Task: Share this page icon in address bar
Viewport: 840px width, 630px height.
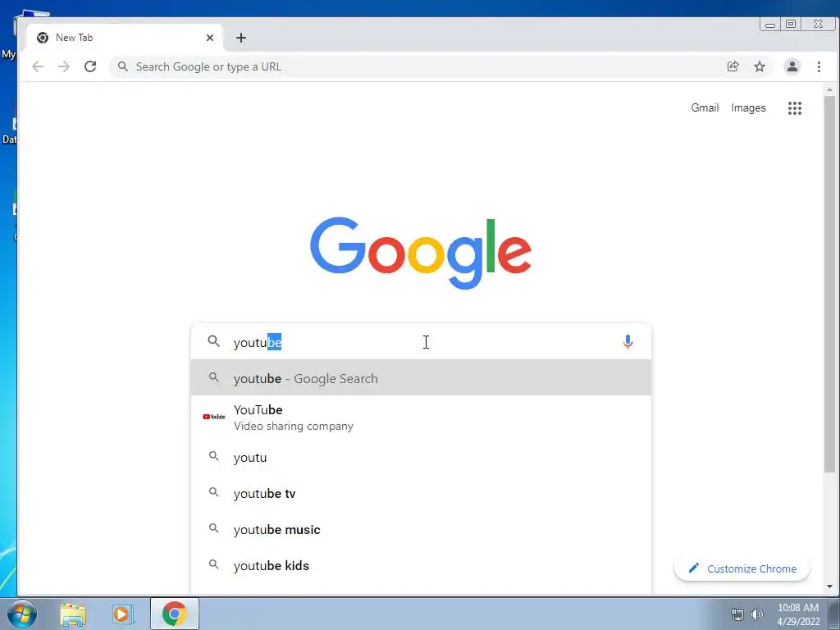Action: click(x=733, y=66)
